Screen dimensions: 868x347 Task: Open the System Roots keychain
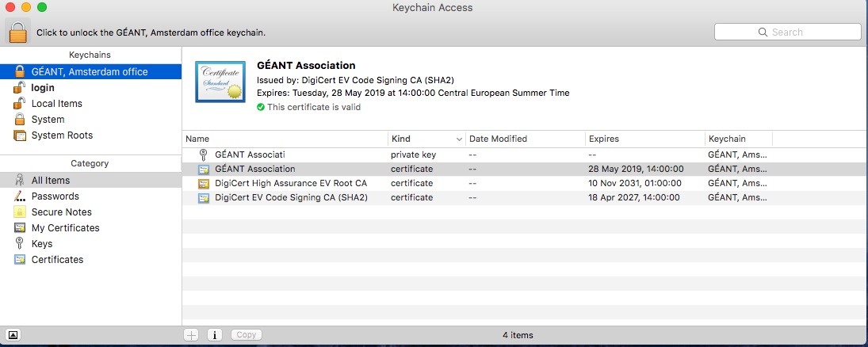point(62,135)
